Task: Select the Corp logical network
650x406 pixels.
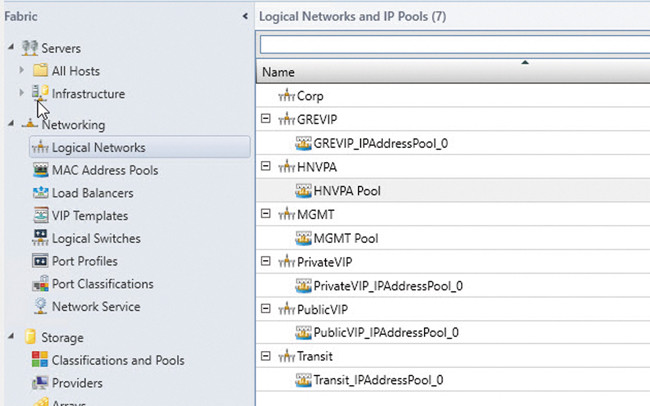Action: (x=310, y=96)
